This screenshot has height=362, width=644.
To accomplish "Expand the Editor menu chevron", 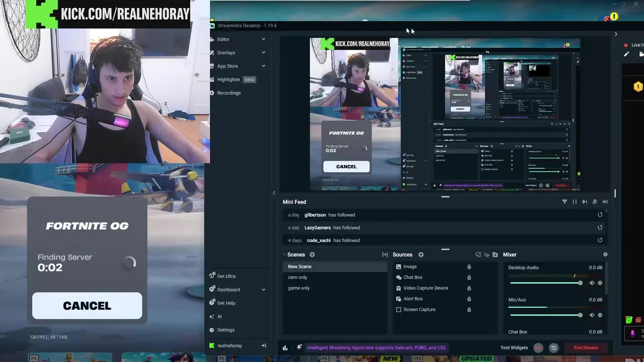I will point(263,39).
